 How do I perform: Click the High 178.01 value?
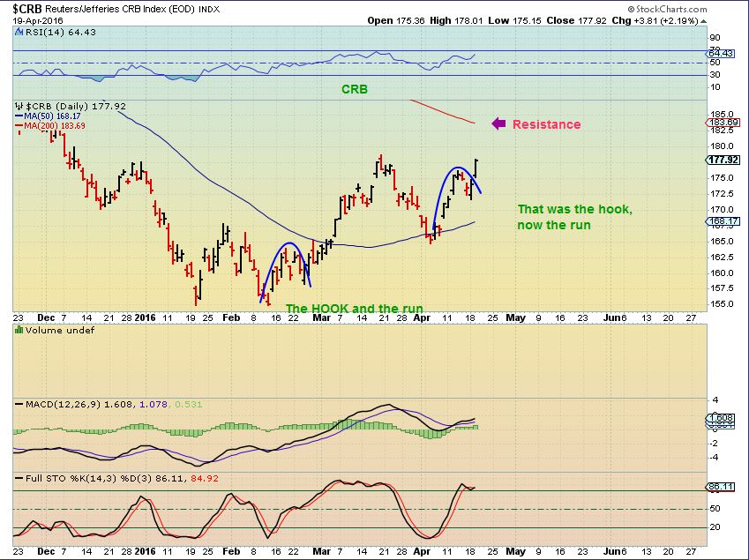point(456,20)
